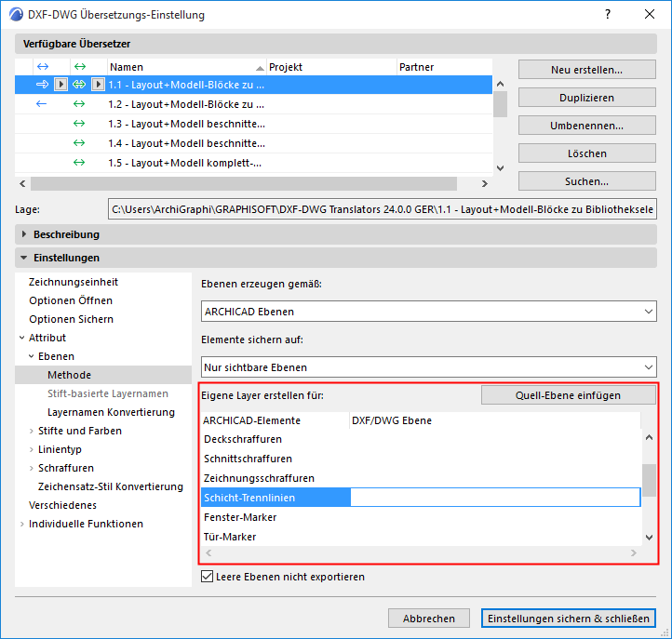
Task: Select translator 1.5 - Layout+Modell komplett
Action: [x=253, y=163]
